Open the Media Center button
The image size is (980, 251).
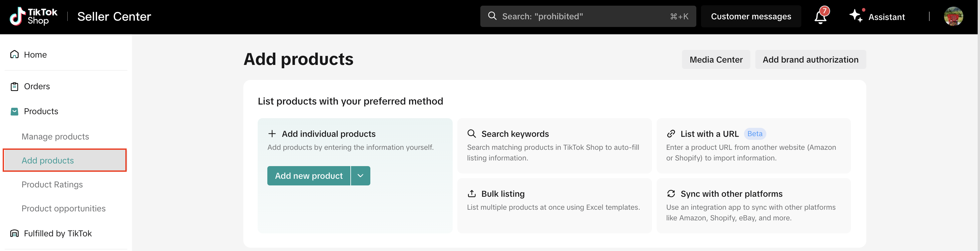(x=716, y=60)
